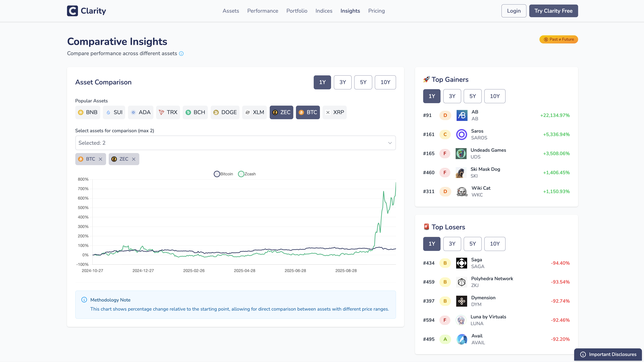644x362 pixels.
Task: Expand the dropdown using its chevron arrow
Action: coord(390,143)
